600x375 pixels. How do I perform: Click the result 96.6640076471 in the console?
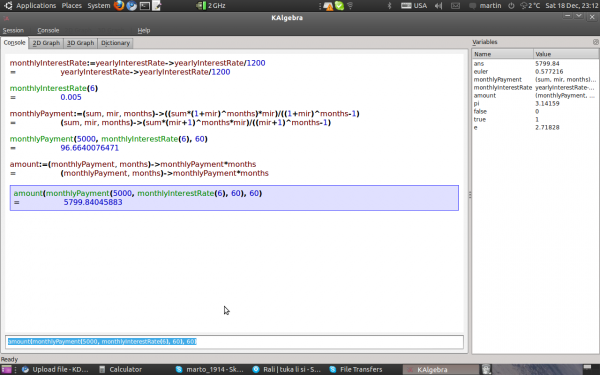(90, 148)
